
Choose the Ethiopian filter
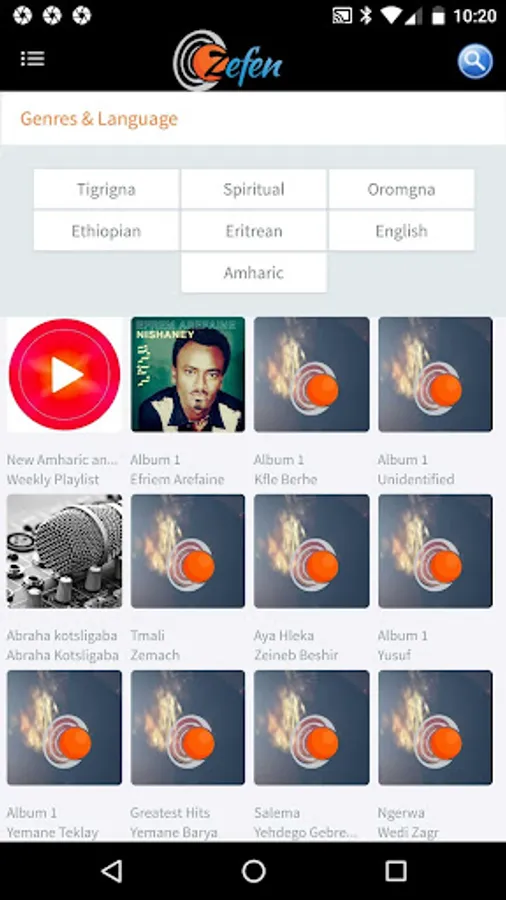point(106,231)
